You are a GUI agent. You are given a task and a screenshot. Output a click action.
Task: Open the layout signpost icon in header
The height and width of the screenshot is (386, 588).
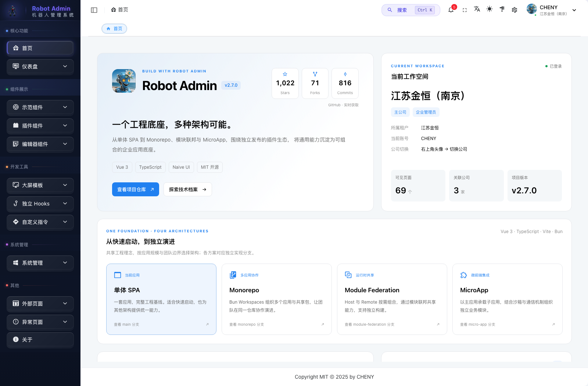502,9
